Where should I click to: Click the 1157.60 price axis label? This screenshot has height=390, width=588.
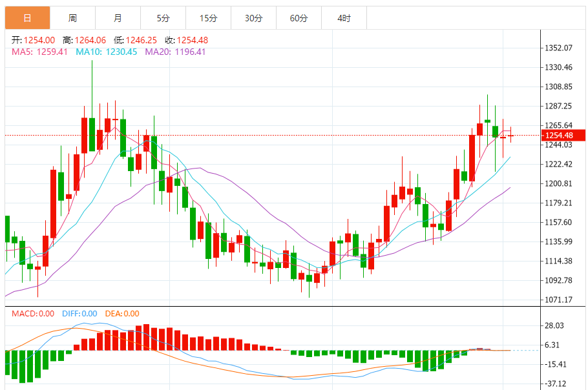[558, 222]
